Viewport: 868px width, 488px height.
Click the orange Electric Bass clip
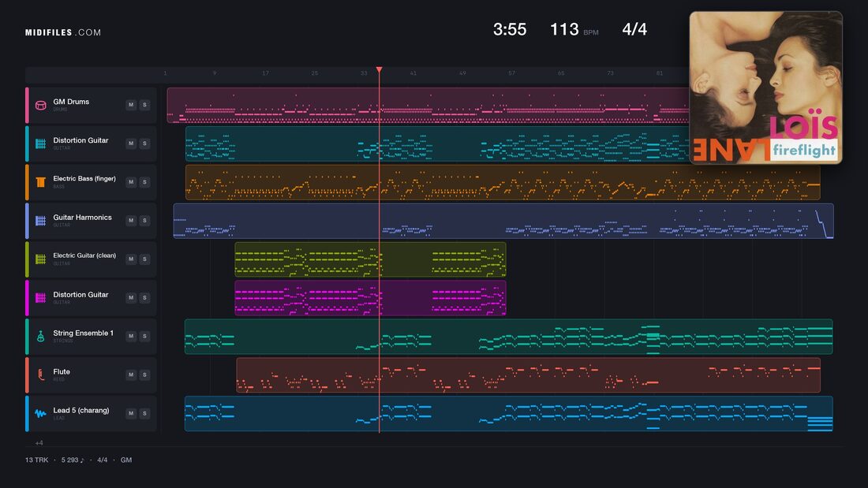coord(503,182)
